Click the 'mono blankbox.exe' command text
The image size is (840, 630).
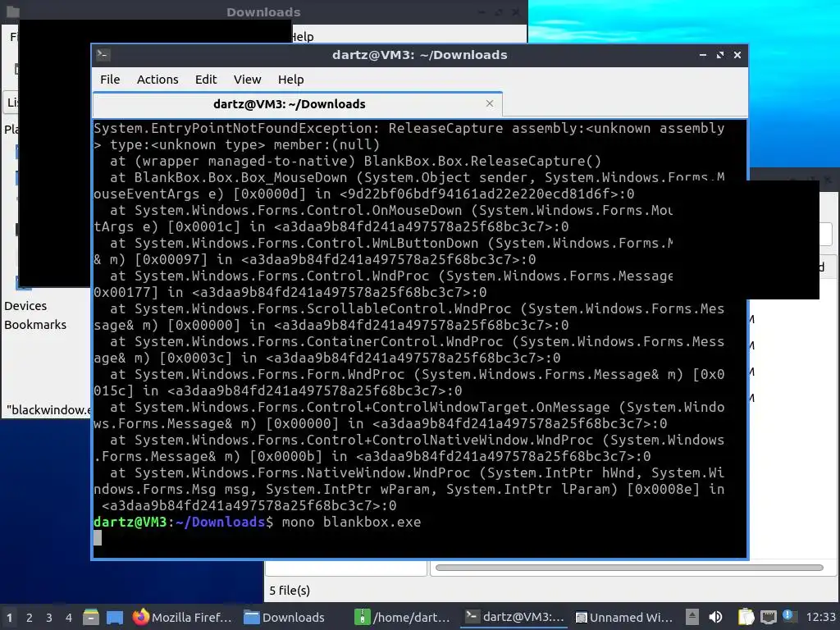(x=351, y=522)
